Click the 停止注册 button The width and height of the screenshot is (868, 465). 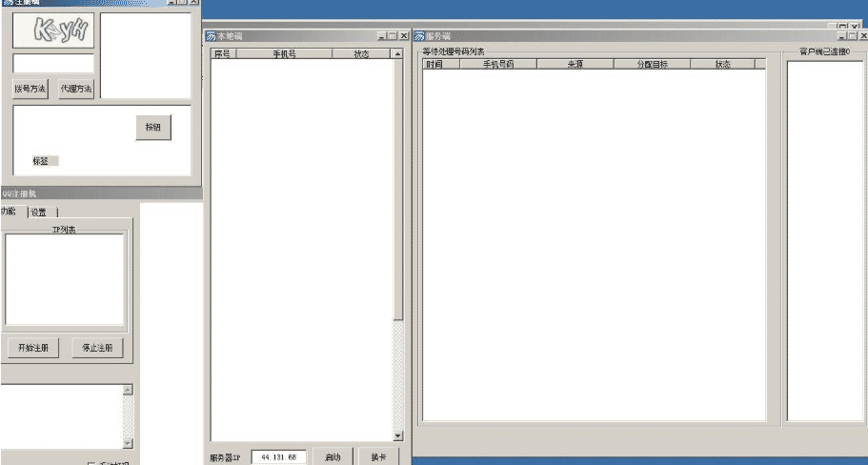(x=96, y=348)
